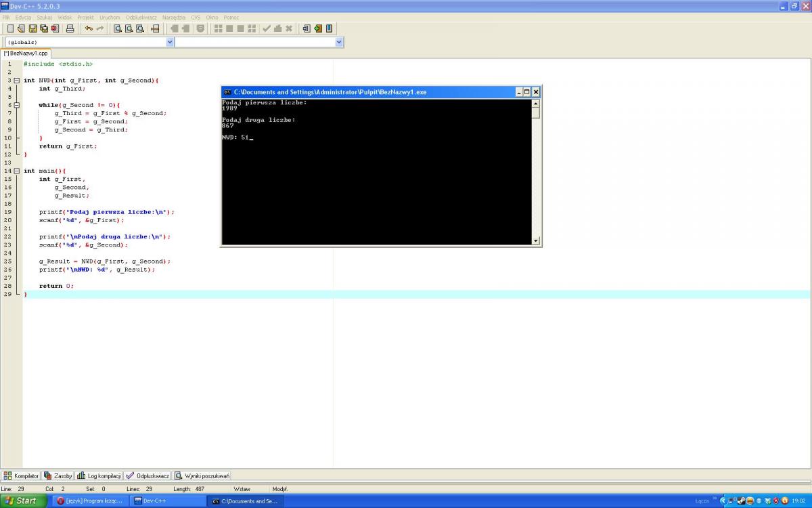Image resolution: width=812 pixels, height=508 pixels.
Task: Click the Undo arrow icon
Action: [x=89, y=28]
